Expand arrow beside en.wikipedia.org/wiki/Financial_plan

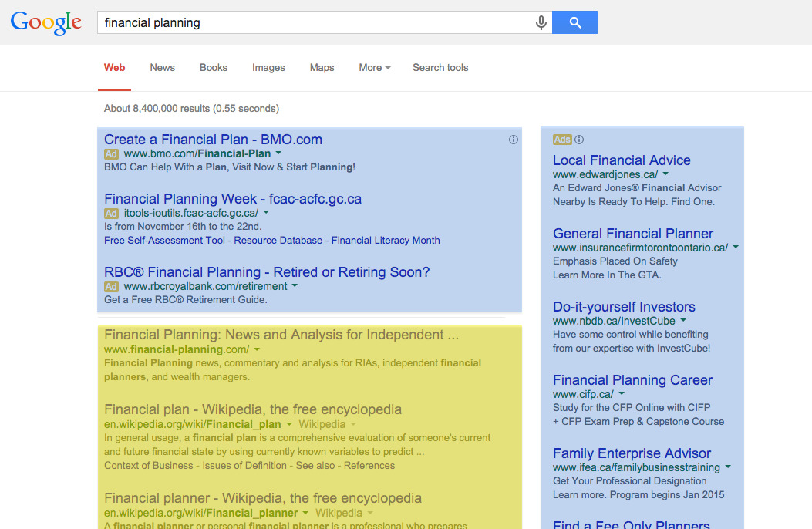click(289, 424)
